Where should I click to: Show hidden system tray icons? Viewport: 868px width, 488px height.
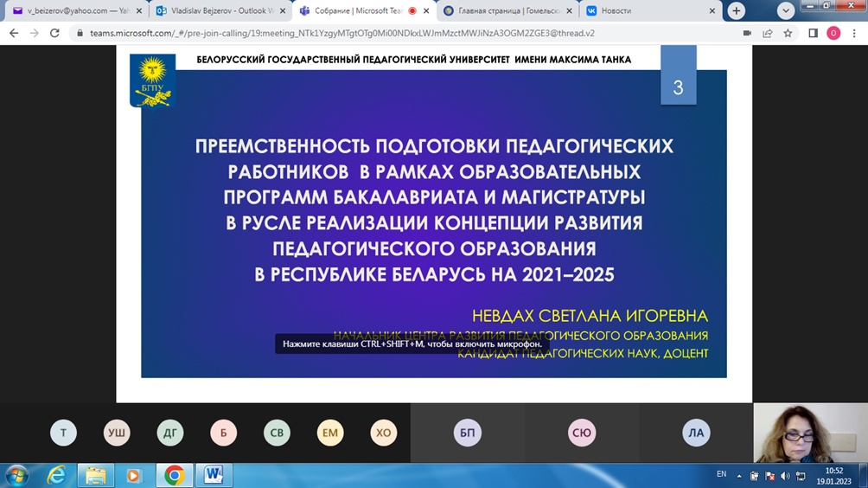tap(739, 476)
